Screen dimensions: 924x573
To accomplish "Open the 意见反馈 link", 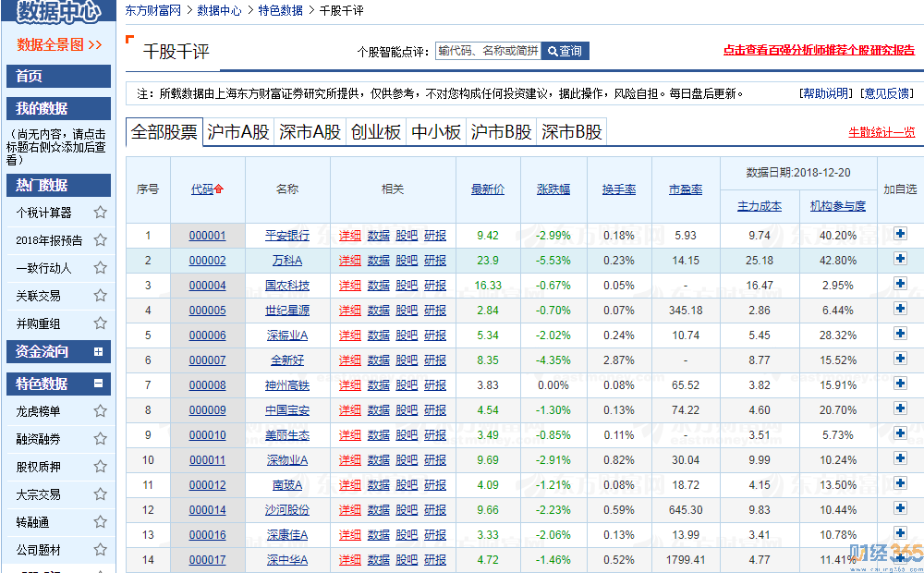I will (x=887, y=93).
